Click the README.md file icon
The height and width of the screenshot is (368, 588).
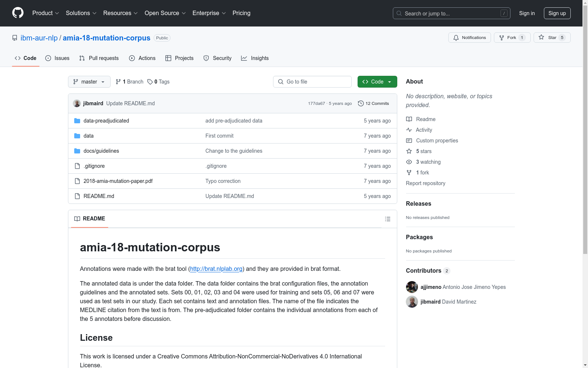(x=77, y=196)
